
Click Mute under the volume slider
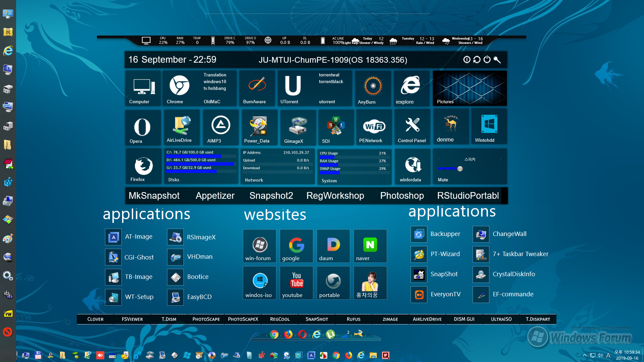(x=443, y=180)
